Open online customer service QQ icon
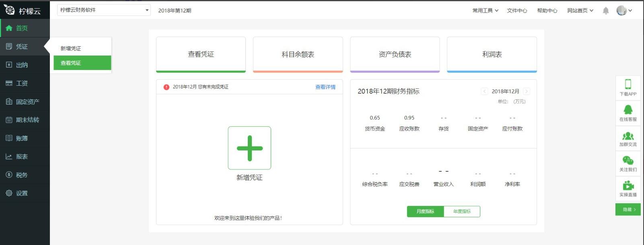644x245 pixels. [x=628, y=109]
